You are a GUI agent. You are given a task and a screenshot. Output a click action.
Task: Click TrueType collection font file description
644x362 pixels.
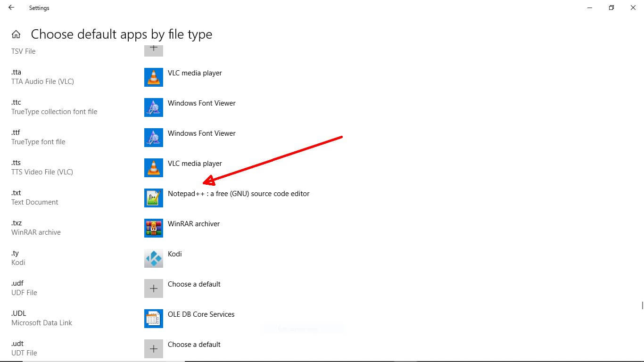tap(54, 112)
